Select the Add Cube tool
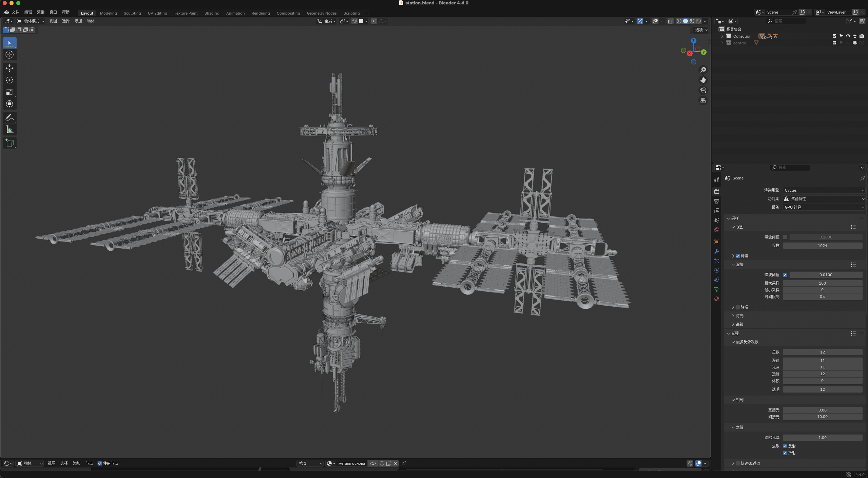Image resolution: width=868 pixels, height=478 pixels. [9, 143]
